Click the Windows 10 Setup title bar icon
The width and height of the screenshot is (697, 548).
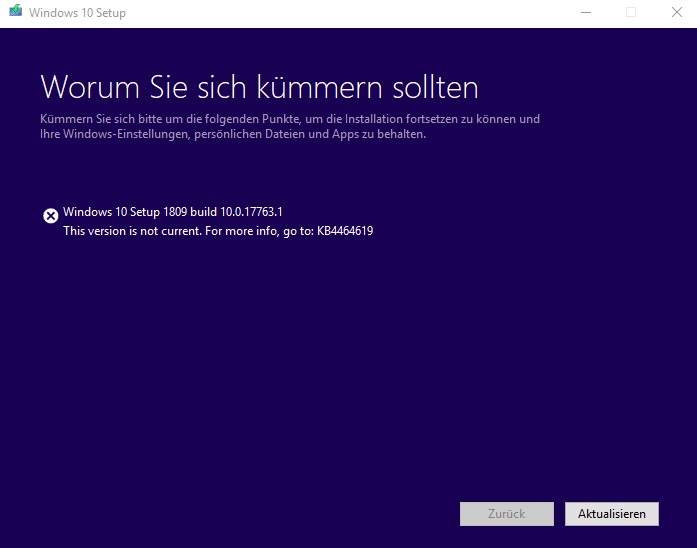point(16,11)
